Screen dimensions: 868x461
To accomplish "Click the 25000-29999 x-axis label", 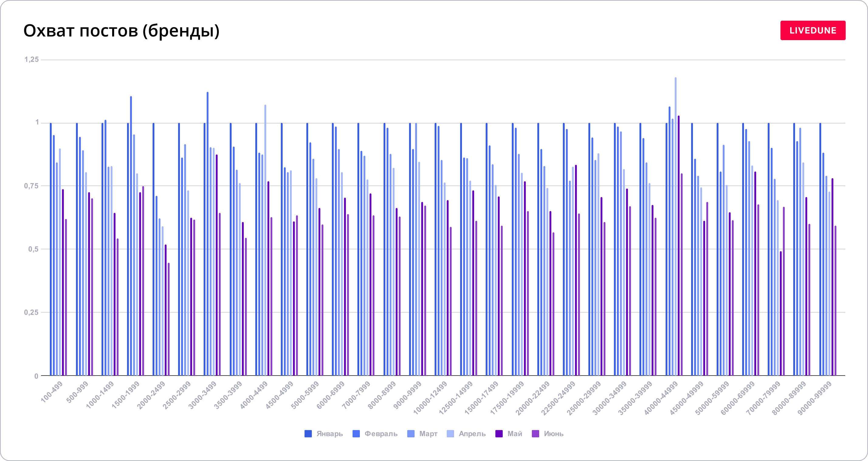I will click(x=584, y=398).
